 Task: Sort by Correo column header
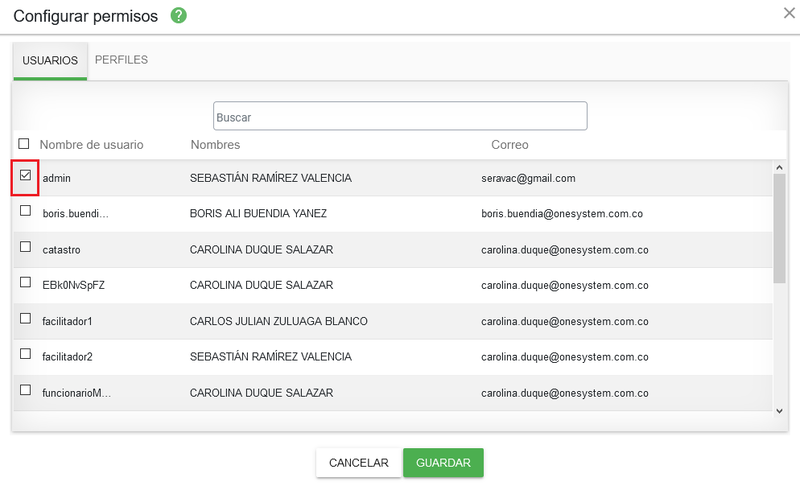click(510, 145)
